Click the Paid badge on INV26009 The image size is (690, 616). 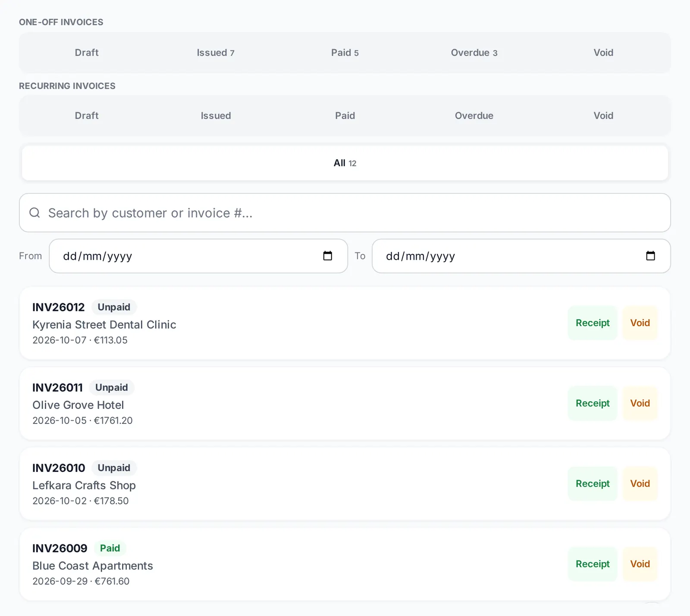(x=110, y=548)
